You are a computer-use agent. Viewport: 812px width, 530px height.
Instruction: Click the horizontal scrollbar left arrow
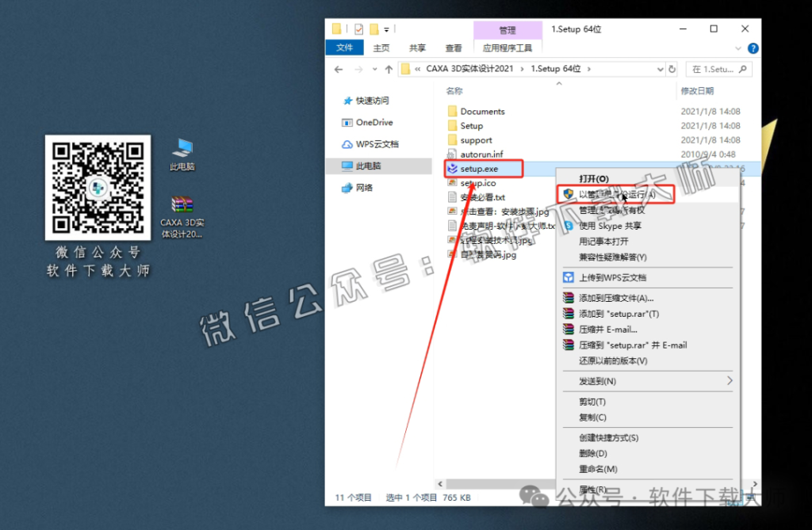coord(440,484)
